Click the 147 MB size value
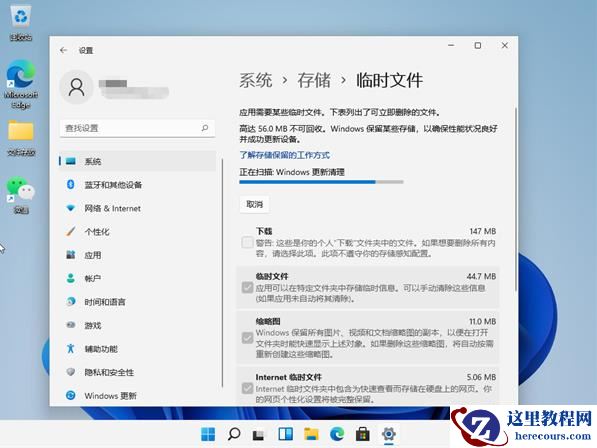This screenshot has height=448, width=597. 482,231
